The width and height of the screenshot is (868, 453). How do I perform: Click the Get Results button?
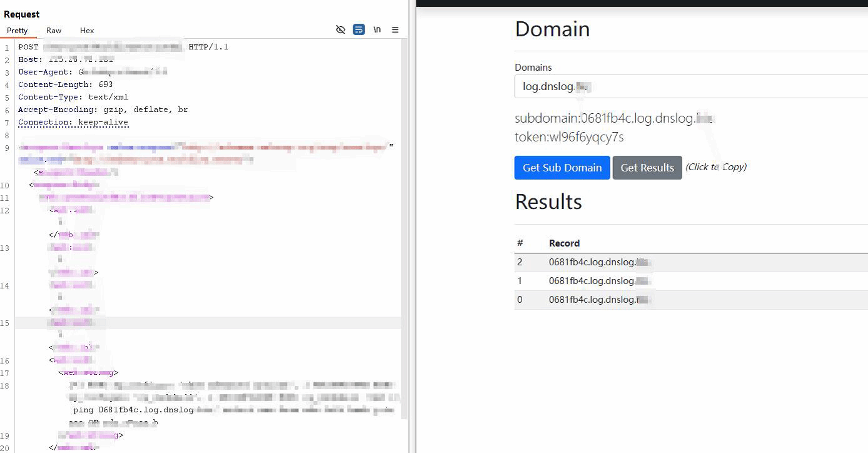[x=647, y=168]
